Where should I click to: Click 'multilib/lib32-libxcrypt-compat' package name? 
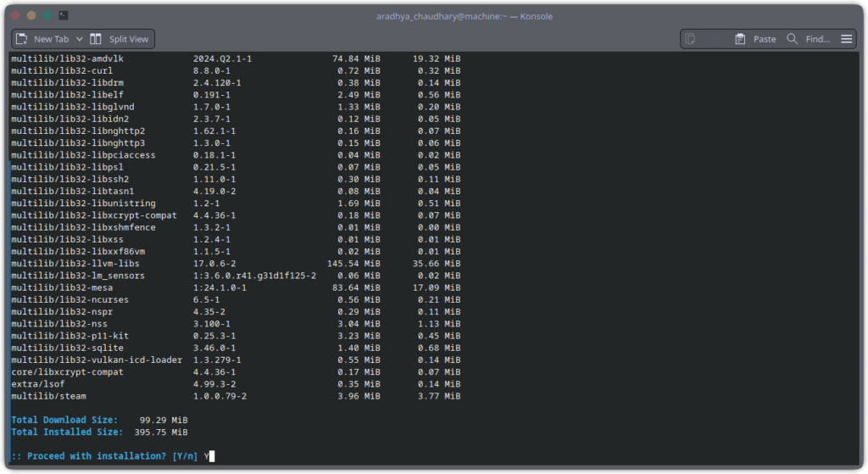(x=94, y=215)
